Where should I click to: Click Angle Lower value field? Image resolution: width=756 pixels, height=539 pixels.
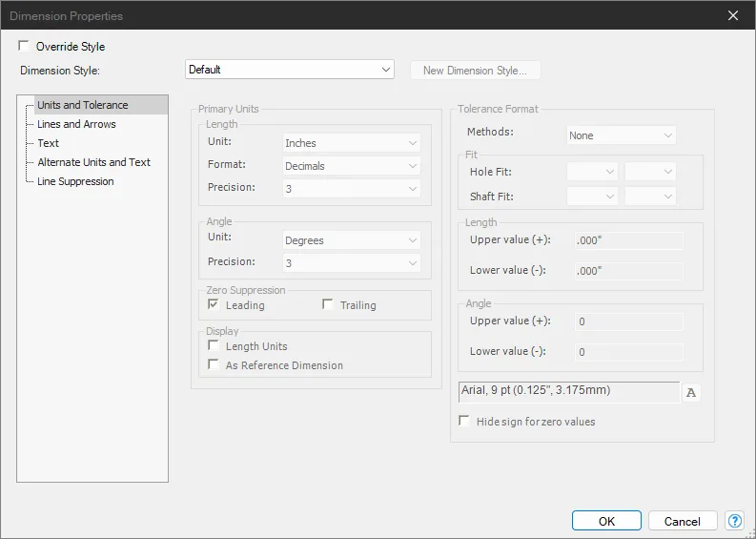click(x=628, y=352)
